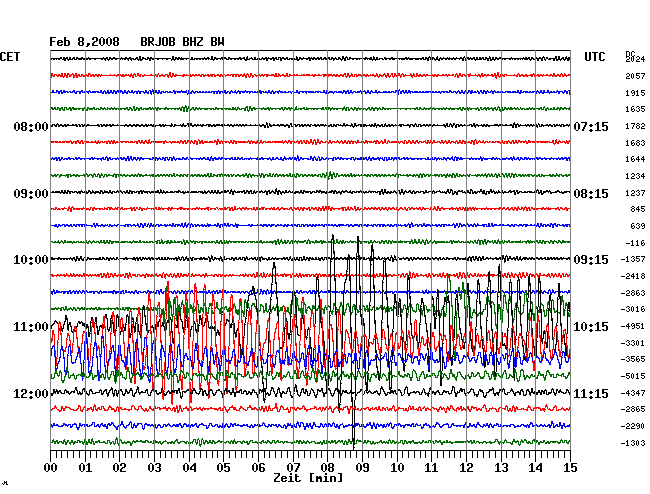Click the DC offset value '-5015'
This screenshot has height=494, width=650.
coord(633,376)
